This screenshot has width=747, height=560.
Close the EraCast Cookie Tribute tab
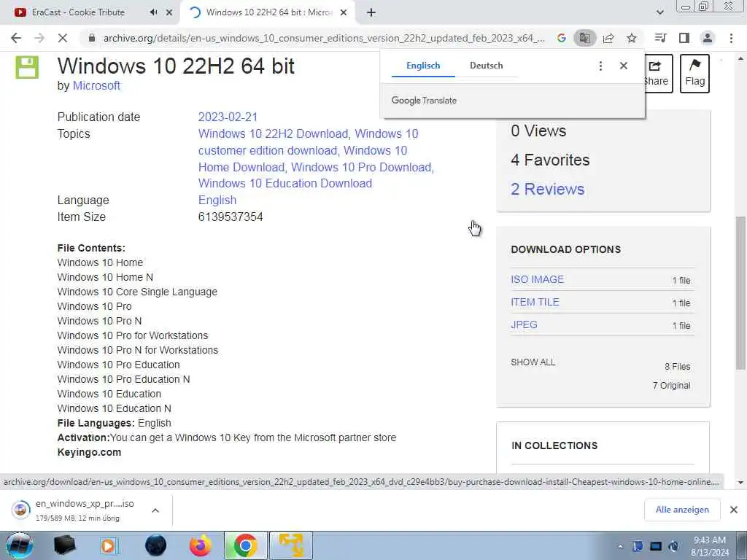[169, 12]
